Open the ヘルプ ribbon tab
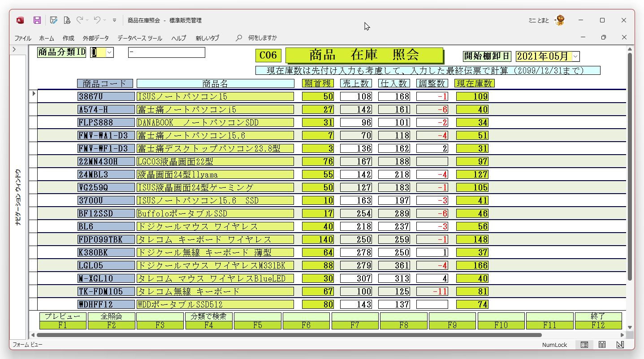Viewport: 644px width, 359px height. coord(179,38)
